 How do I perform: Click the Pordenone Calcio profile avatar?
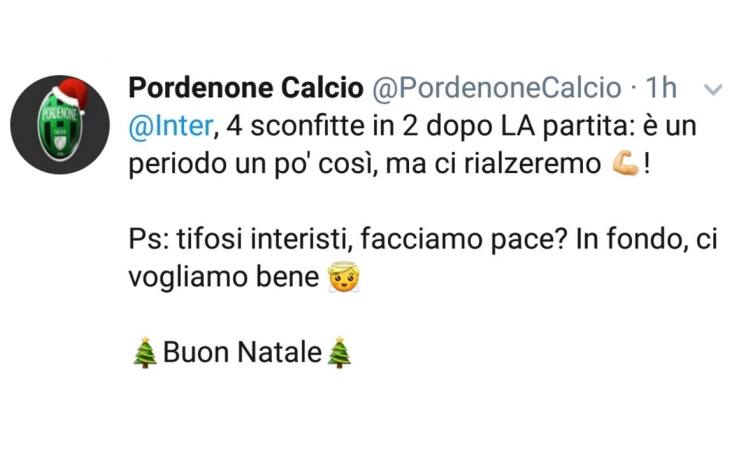(x=60, y=124)
